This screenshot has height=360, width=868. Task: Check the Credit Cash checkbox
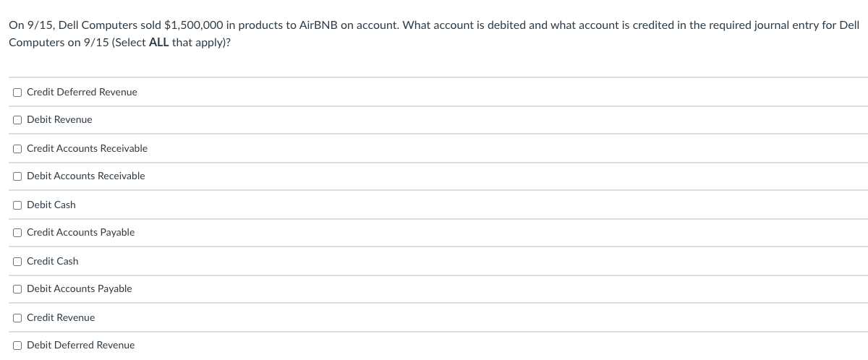[x=17, y=262]
